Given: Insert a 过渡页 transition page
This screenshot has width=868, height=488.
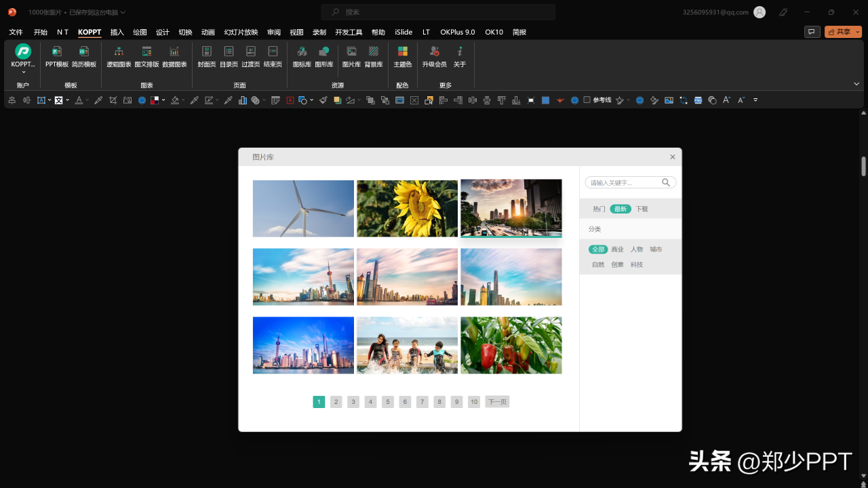Looking at the screenshot, I should [x=251, y=56].
